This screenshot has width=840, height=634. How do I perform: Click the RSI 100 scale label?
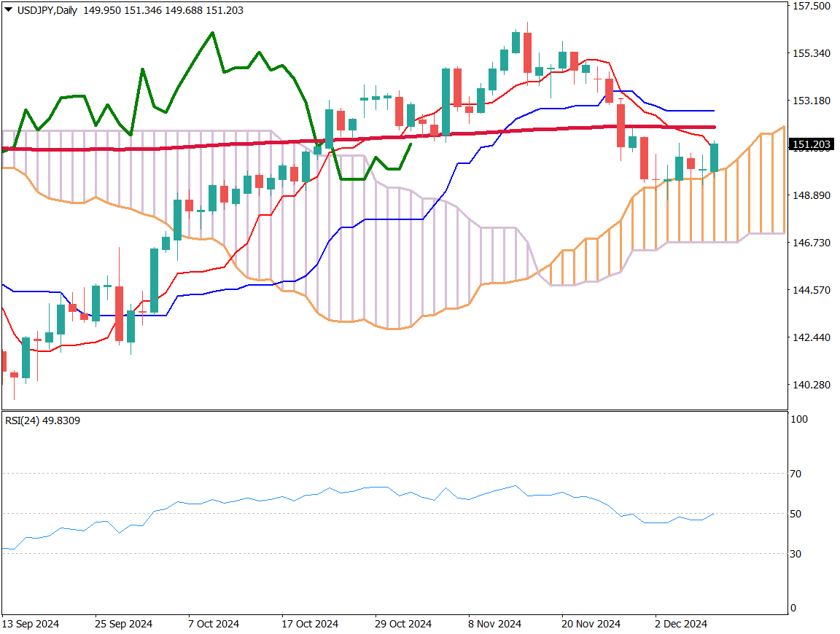pos(798,420)
